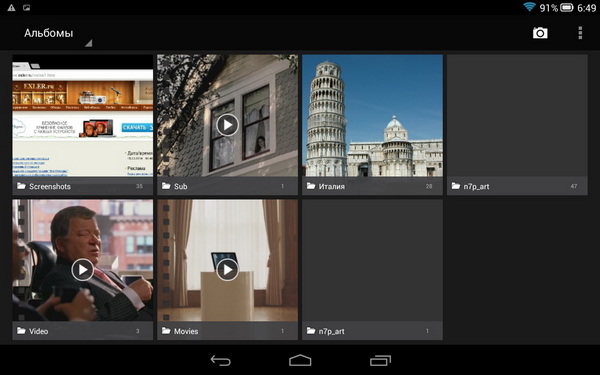Play the Video album clip
This screenshot has width=600, height=375.
point(83,270)
